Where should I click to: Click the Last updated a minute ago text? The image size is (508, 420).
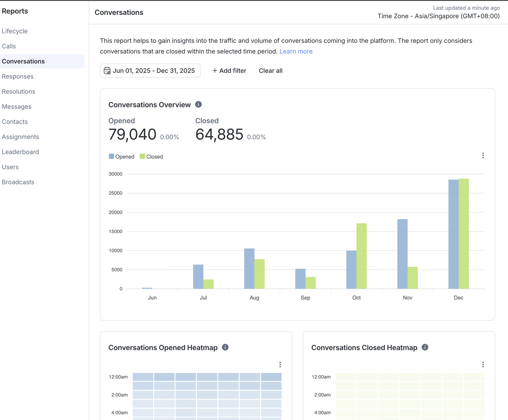click(x=466, y=8)
